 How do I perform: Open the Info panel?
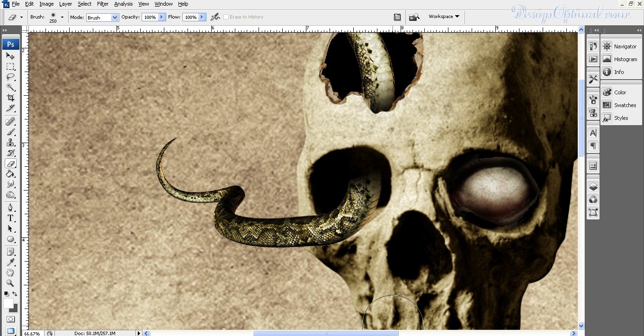pyautogui.click(x=620, y=72)
